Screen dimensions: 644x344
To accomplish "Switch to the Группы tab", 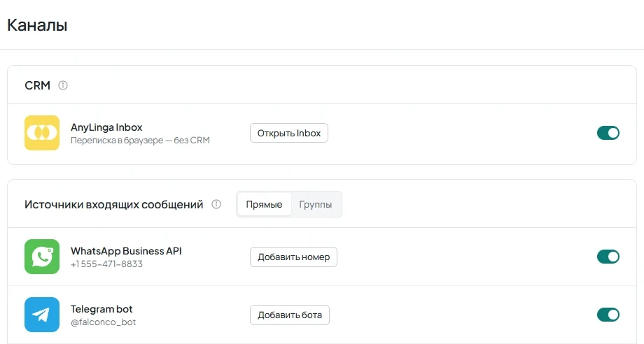I will (316, 204).
